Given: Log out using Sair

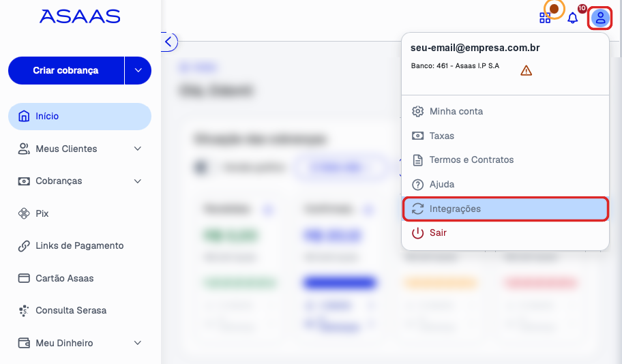Looking at the screenshot, I should tap(505, 233).
